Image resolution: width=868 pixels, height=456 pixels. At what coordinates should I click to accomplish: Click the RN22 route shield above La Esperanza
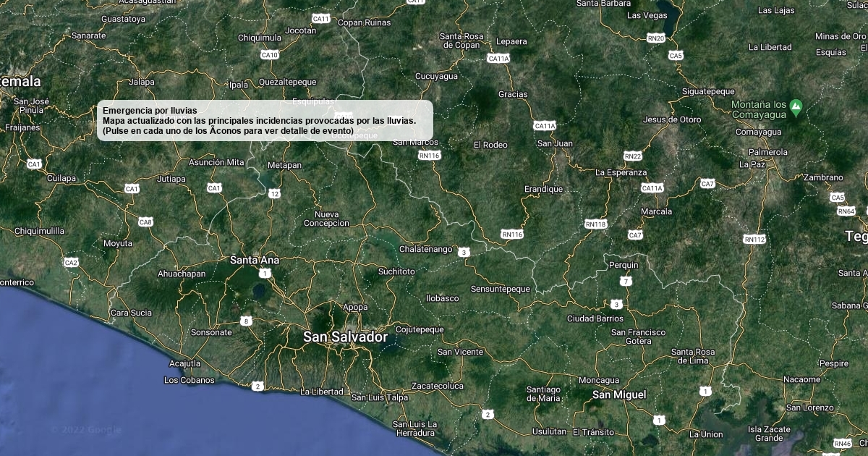tap(633, 156)
